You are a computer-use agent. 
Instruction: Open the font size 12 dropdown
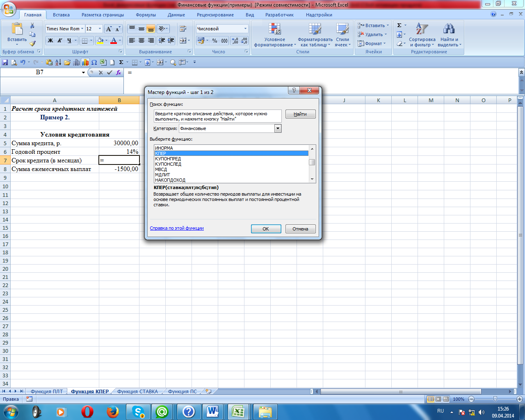click(100, 29)
